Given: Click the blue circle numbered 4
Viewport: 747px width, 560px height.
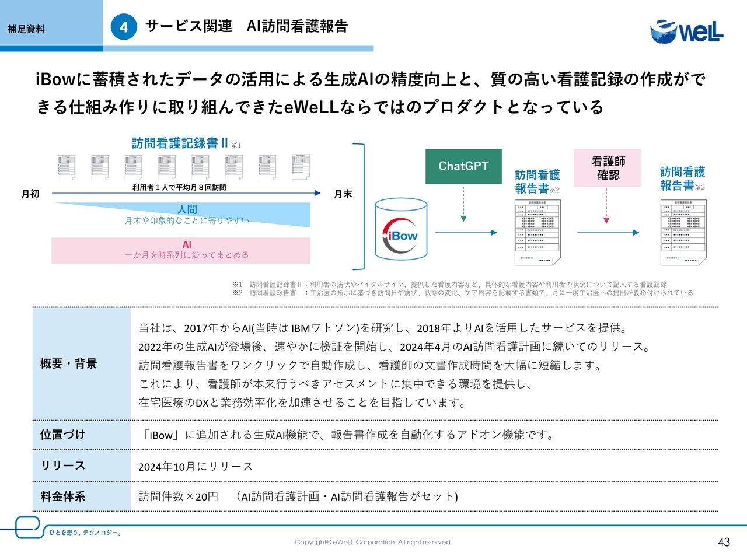Looking at the screenshot, I should (x=124, y=27).
